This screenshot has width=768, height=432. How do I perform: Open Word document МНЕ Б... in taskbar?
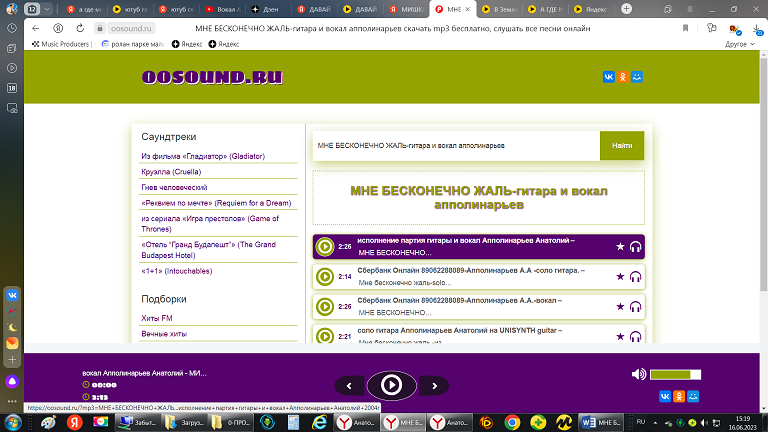tap(601, 422)
